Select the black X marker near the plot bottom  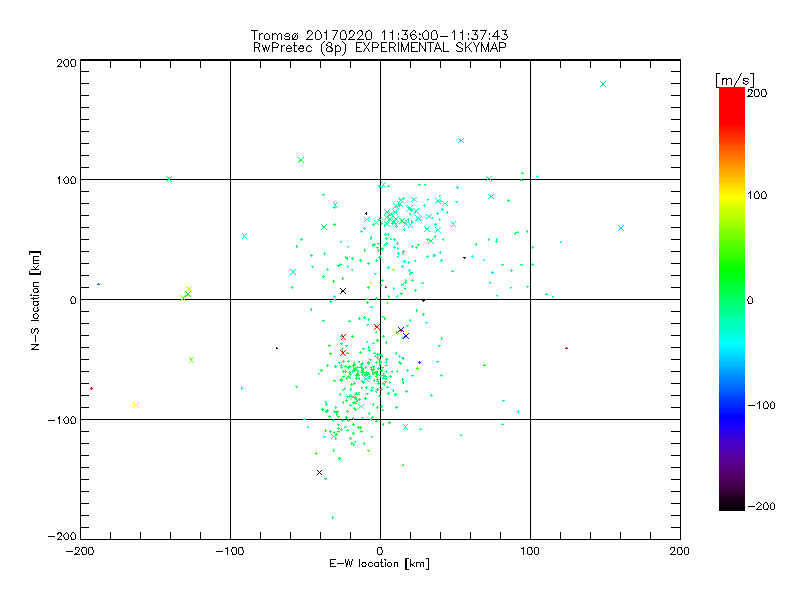click(319, 472)
